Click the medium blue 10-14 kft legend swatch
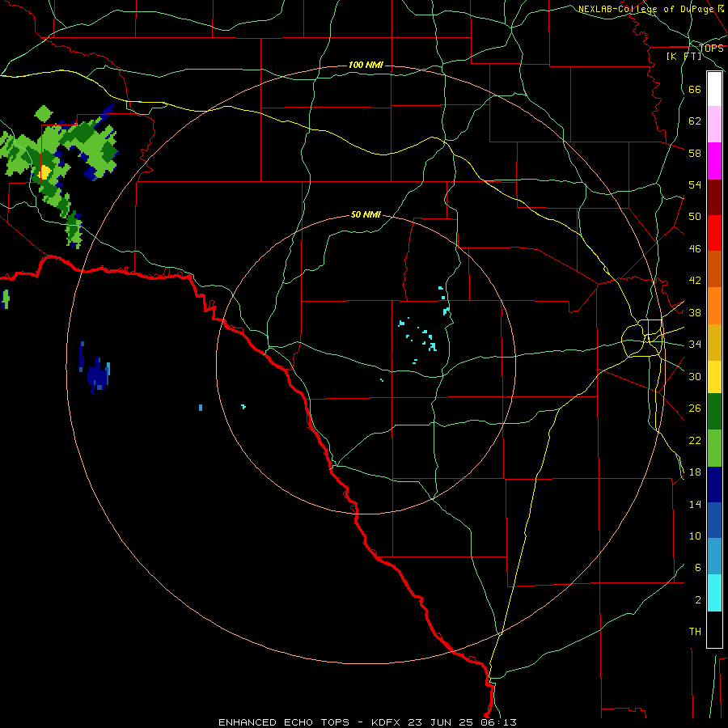Screen dimensions: 728x728 tap(714, 520)
